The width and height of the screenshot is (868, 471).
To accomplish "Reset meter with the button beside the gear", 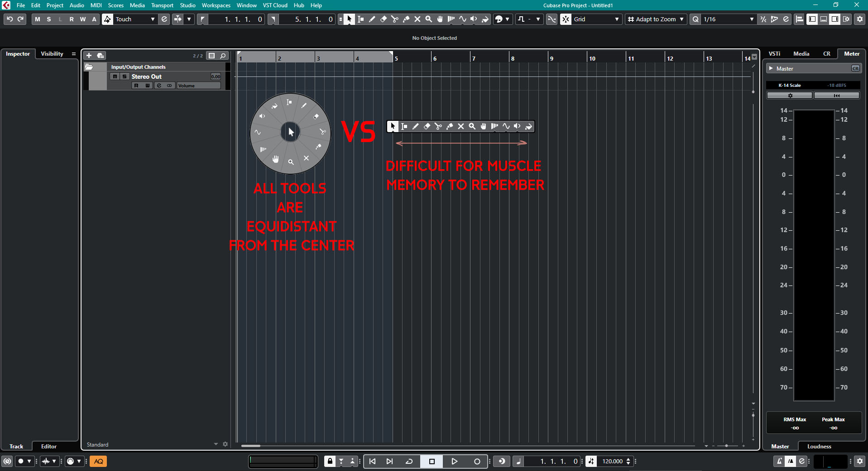I will 836,95.
